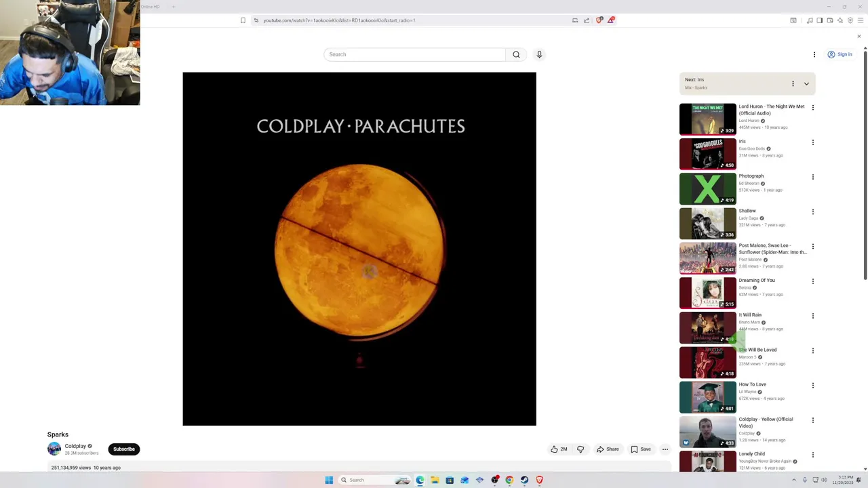
Task: Open Mix playlist options three-dot menu
Action: (x=793, y=83)
